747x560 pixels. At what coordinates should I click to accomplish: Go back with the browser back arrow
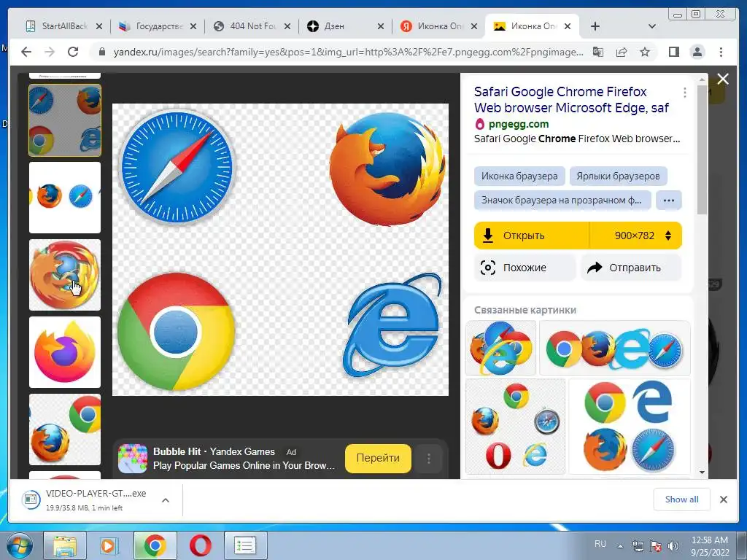(x=26, y=52)
